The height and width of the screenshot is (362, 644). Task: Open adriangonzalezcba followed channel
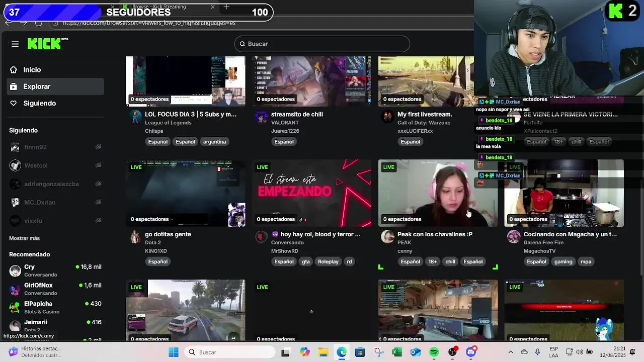(x=51, y=184)
